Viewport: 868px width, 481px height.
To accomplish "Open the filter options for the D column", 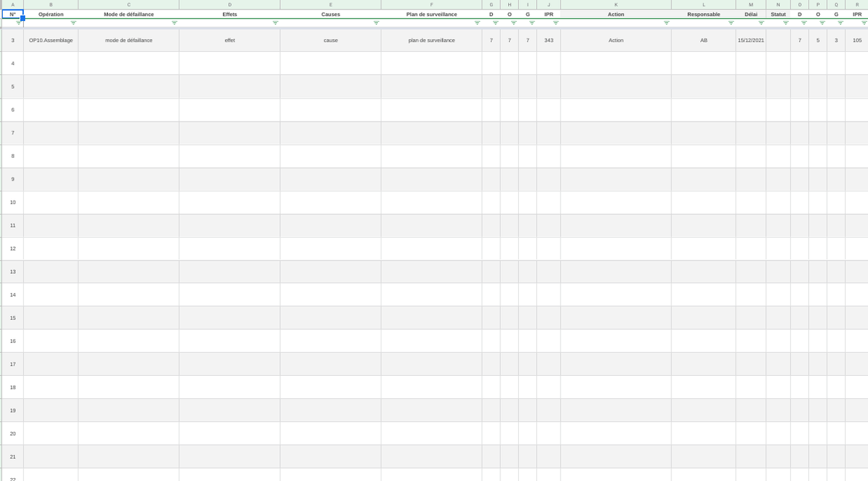I will click(x=495, y=22).
